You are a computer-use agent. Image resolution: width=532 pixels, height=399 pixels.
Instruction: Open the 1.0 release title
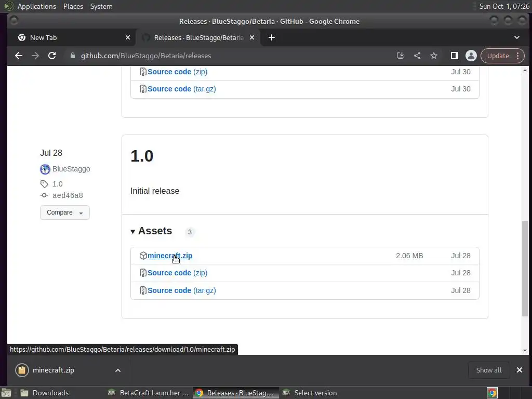(x=142, y=156)
